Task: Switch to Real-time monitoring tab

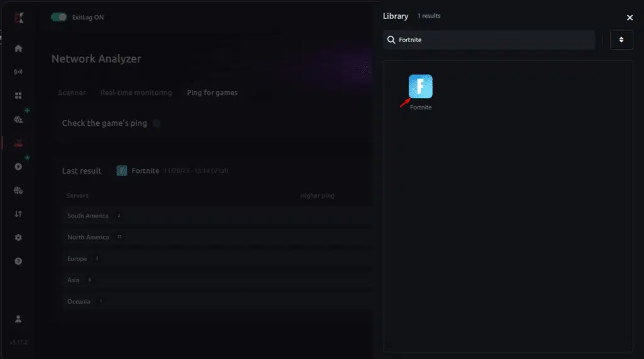Action: tap(136, 92)
